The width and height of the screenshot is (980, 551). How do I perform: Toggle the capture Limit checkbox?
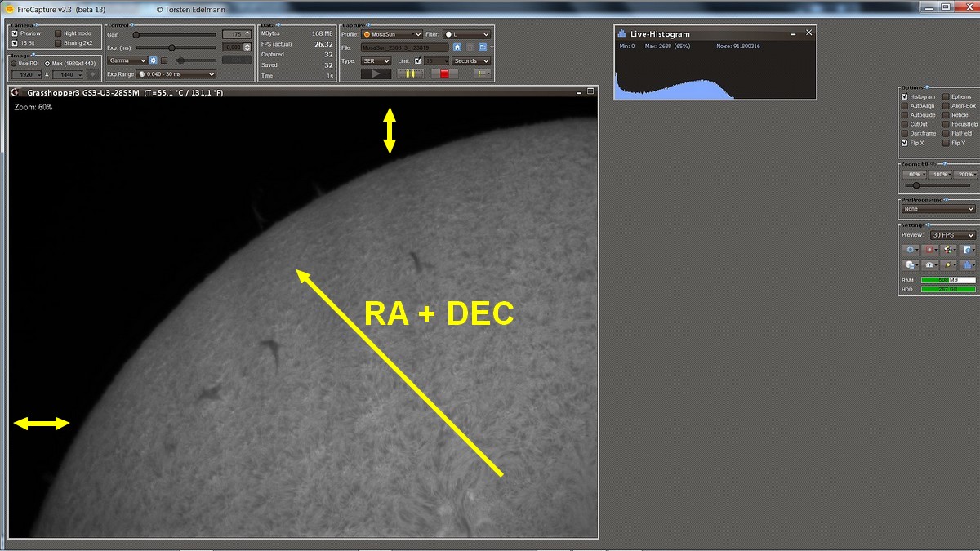[418, 60]
